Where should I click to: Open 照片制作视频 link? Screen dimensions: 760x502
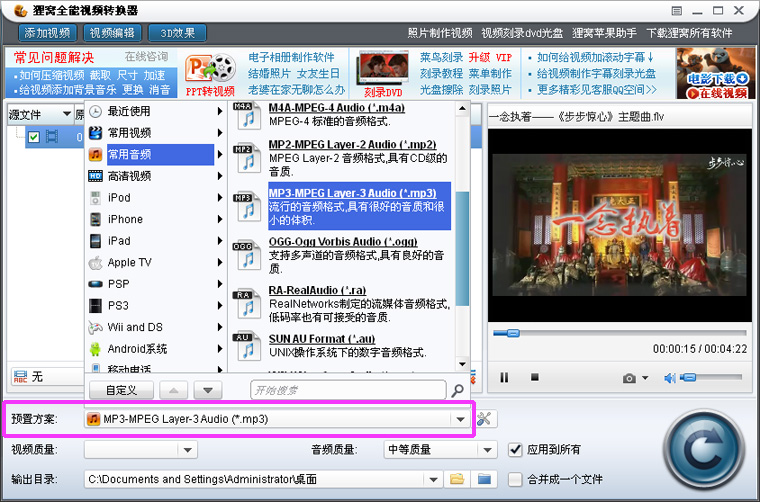point(440,33)
